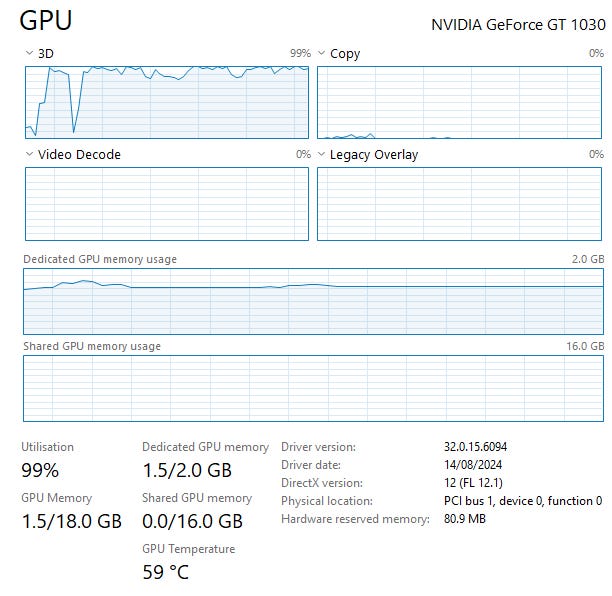Click the 59 °C GPU Temperature reading
612x596 pixels.
point(165,572)
